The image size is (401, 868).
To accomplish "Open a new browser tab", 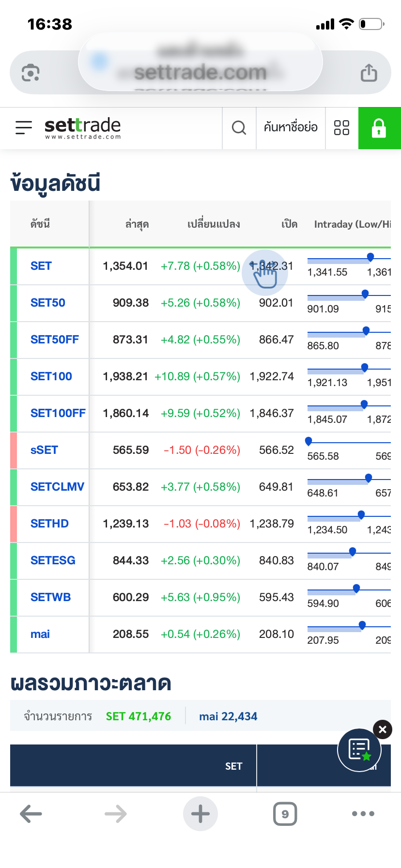I will 200,814.
